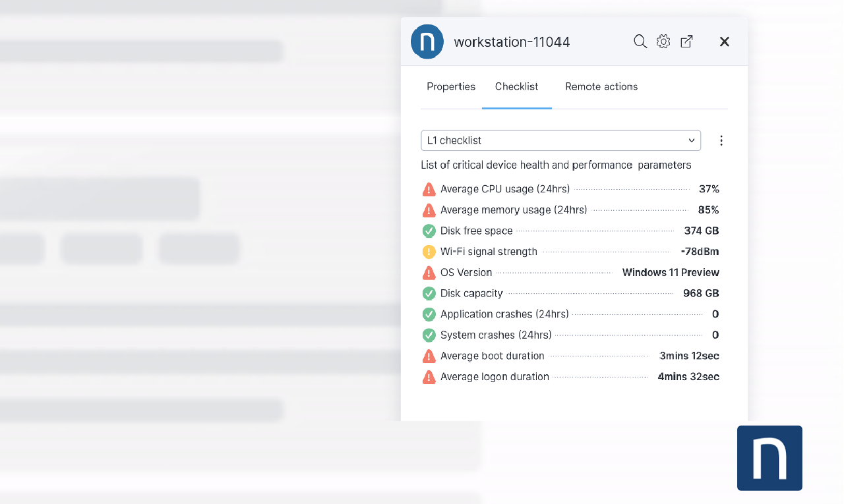Open the L1 checklist dropdown
Viewport: 844px width, 504px height.
560,140
